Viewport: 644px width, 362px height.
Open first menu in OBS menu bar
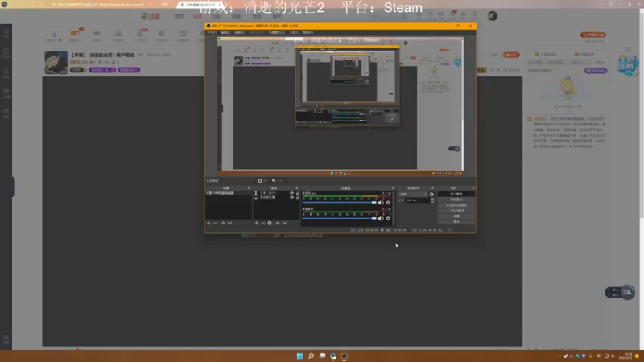[x=212, y=32]
